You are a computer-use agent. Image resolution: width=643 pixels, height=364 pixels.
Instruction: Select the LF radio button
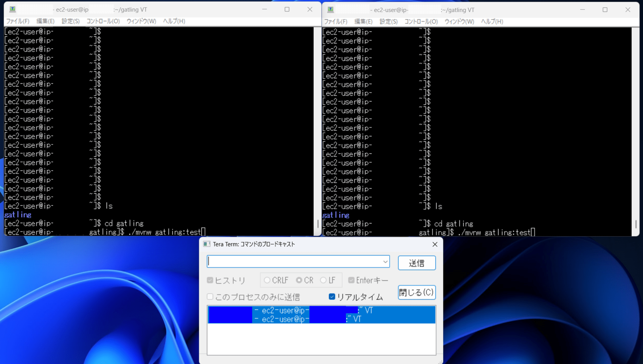click(x=323, y=280)
